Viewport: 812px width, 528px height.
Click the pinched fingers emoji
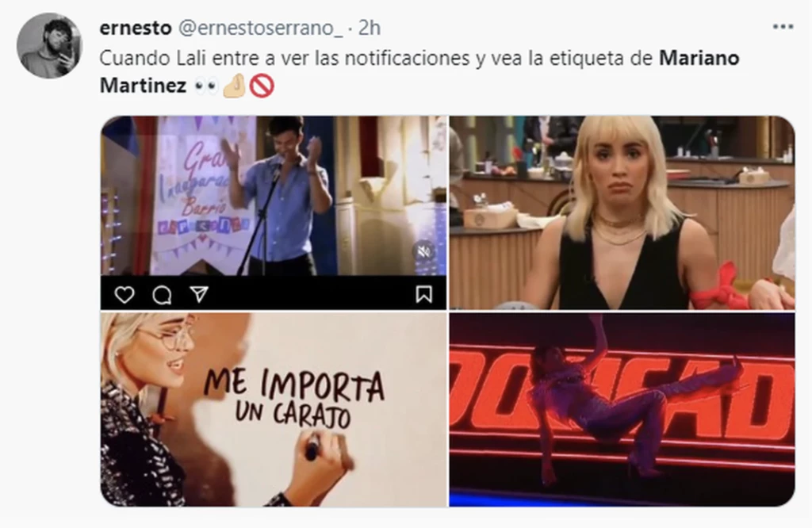[234, 86]
